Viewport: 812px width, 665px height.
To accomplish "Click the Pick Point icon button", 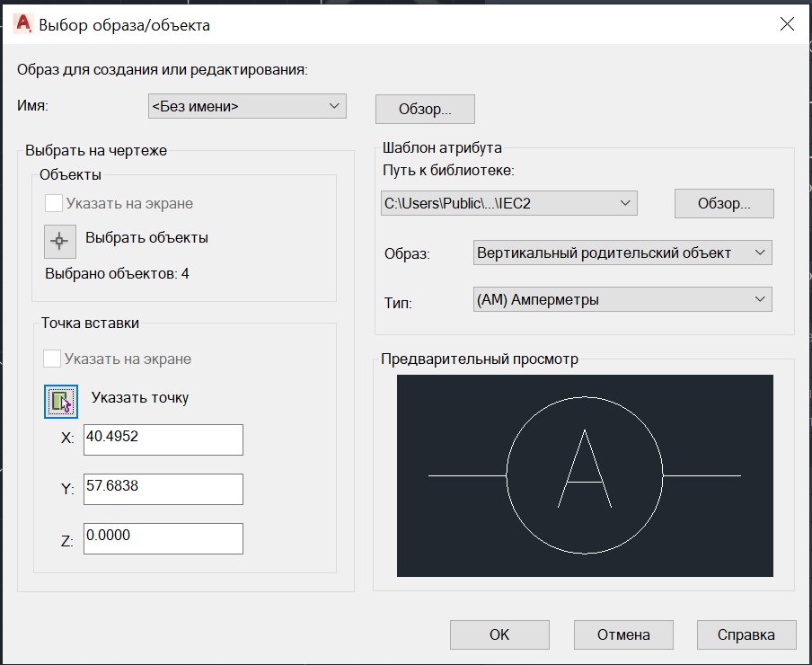I will point(61,402).
